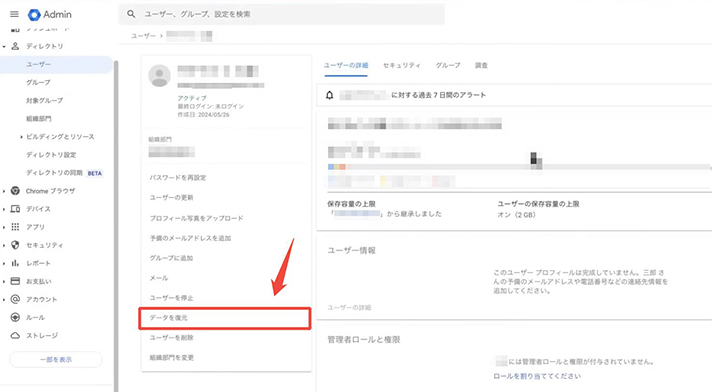Screen dimensions: 712x392
Task: Click 予備のメールアドレスを追加
Action: tap(190, 238)
